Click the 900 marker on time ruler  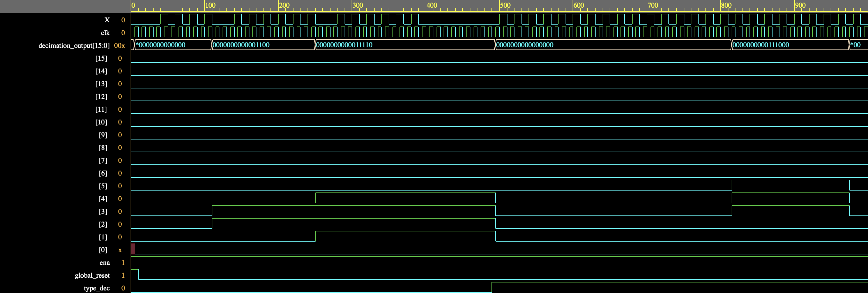pos(800,5)
